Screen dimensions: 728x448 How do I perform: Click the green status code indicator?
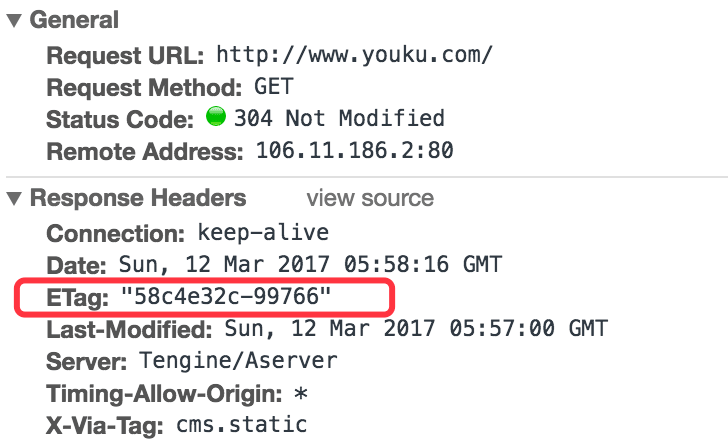point(216,116)
